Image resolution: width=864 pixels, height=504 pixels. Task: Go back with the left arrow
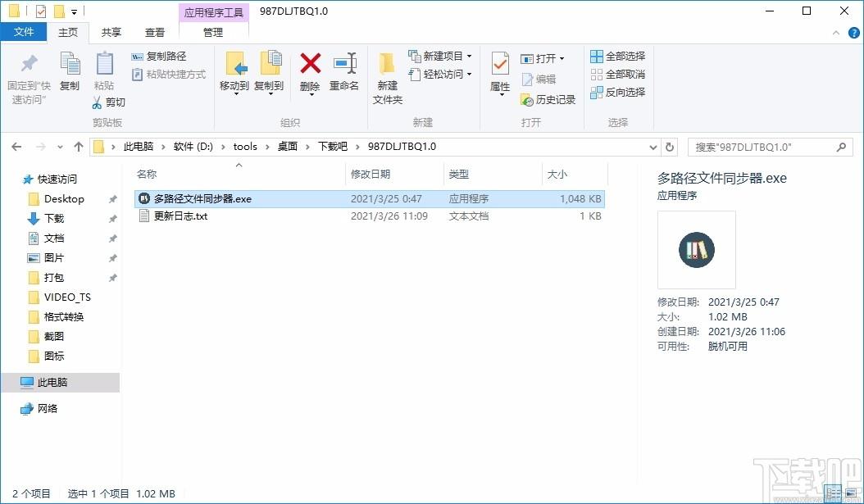16,147
